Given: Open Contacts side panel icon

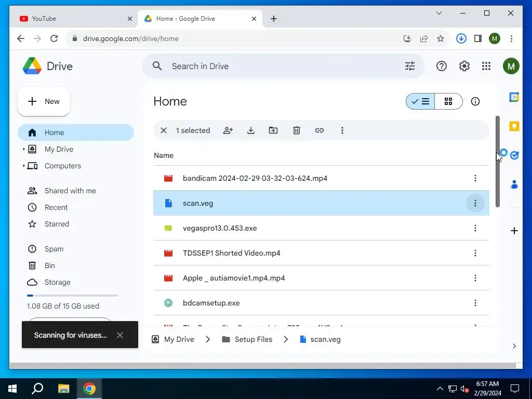Looking at the screenshot, I should [x=514, y=184].
